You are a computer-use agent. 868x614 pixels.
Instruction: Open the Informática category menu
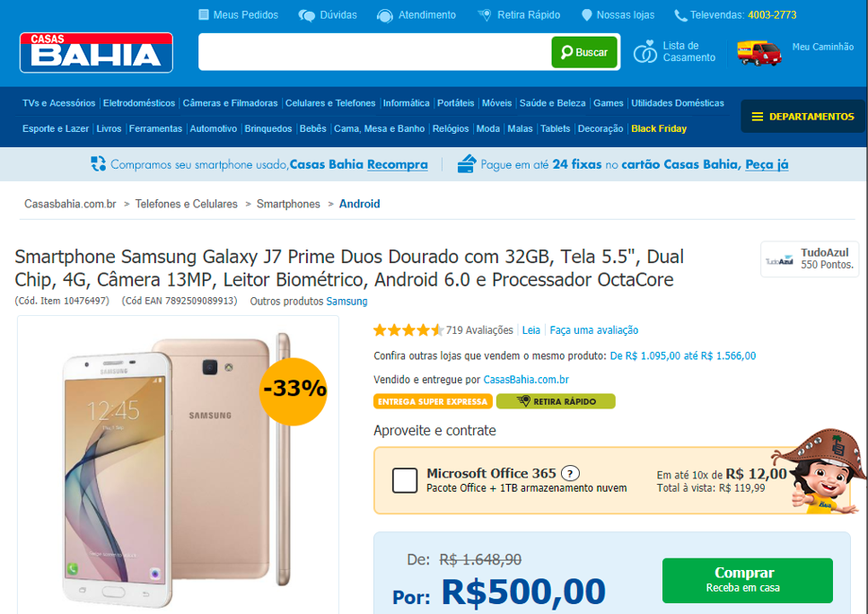tap(406, 103)
